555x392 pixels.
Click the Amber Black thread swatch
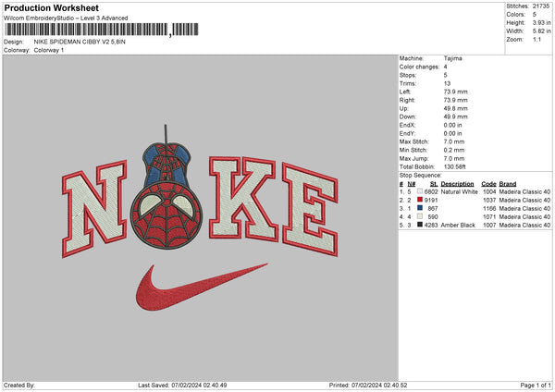point(420,225)
